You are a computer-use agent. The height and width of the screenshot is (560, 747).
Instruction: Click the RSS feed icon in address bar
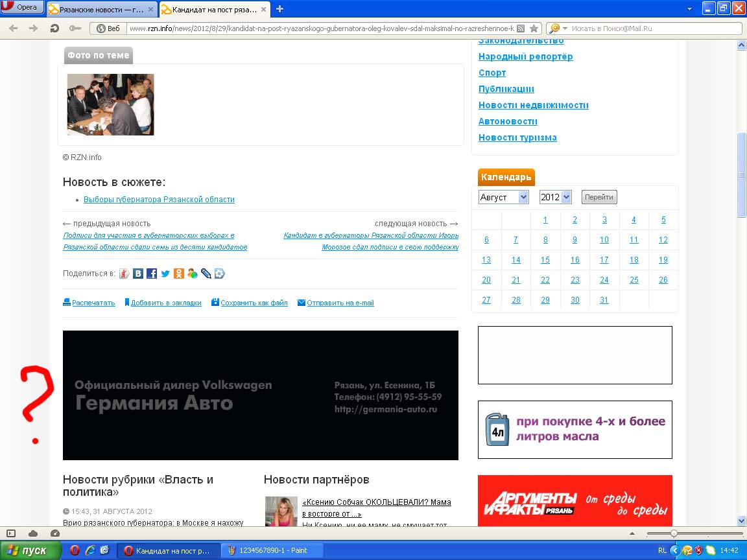(x=521, y=29)
